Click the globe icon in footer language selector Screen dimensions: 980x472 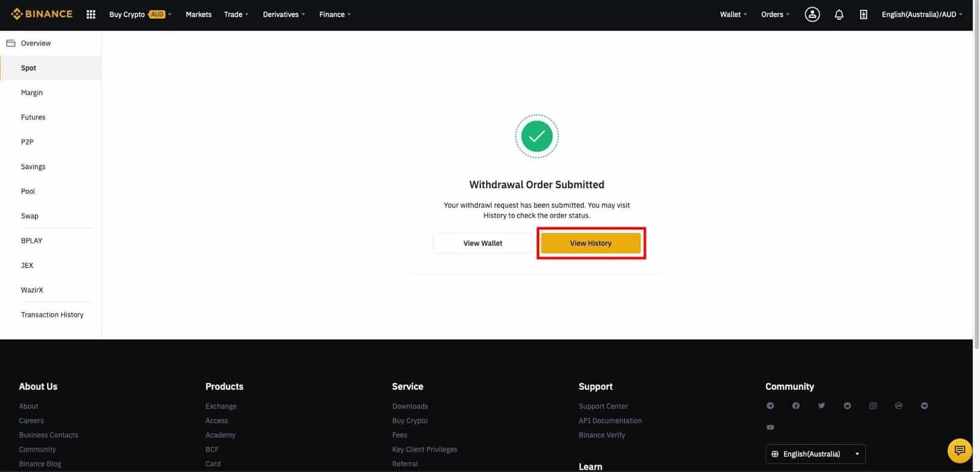[x=775, y=454]
